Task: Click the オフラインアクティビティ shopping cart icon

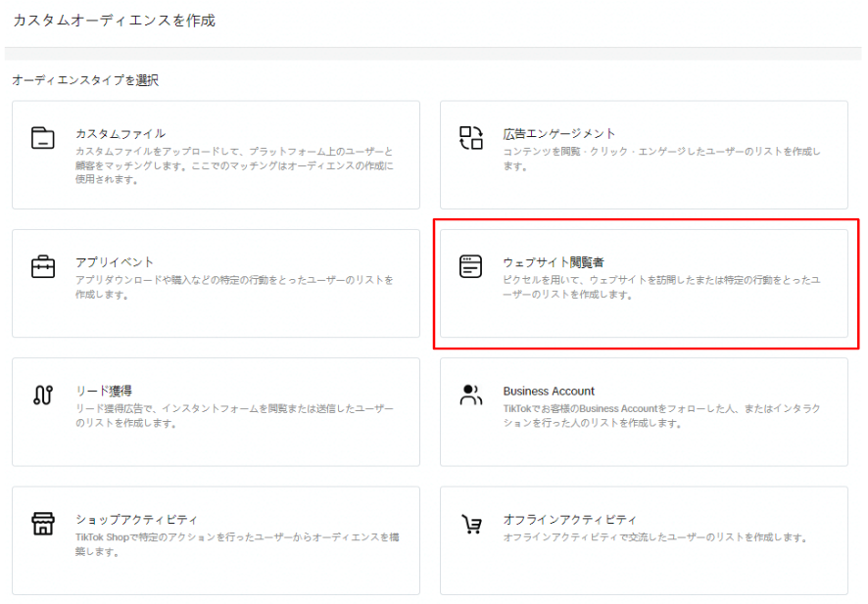Action: pos(471,524)
